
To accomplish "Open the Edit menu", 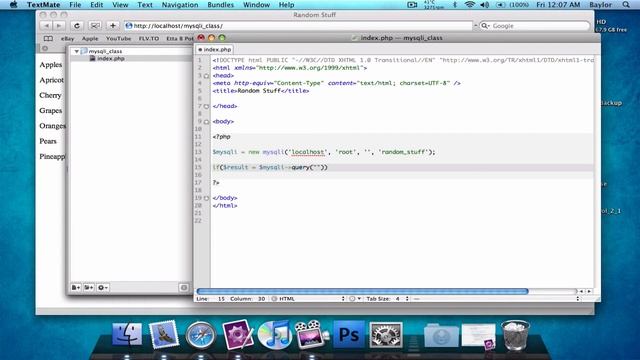I will point(96,5).
